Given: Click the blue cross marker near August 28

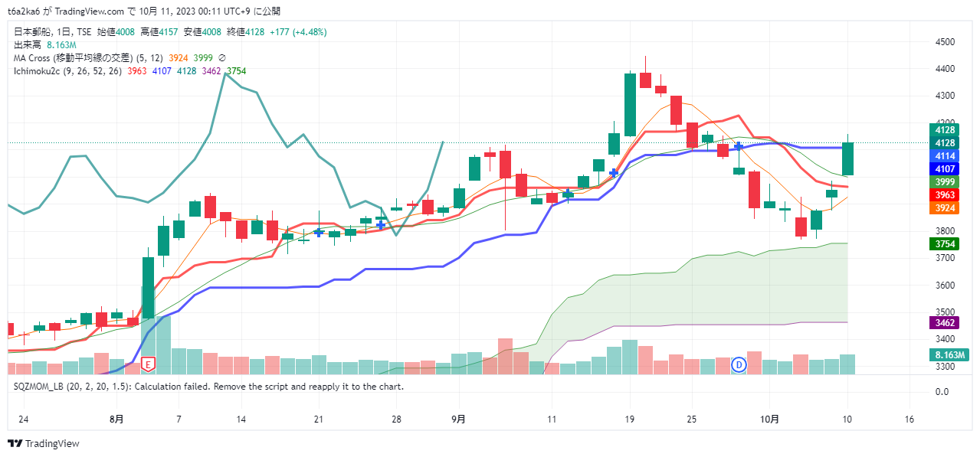Looking at the screenshot, I should pos(380,224).
